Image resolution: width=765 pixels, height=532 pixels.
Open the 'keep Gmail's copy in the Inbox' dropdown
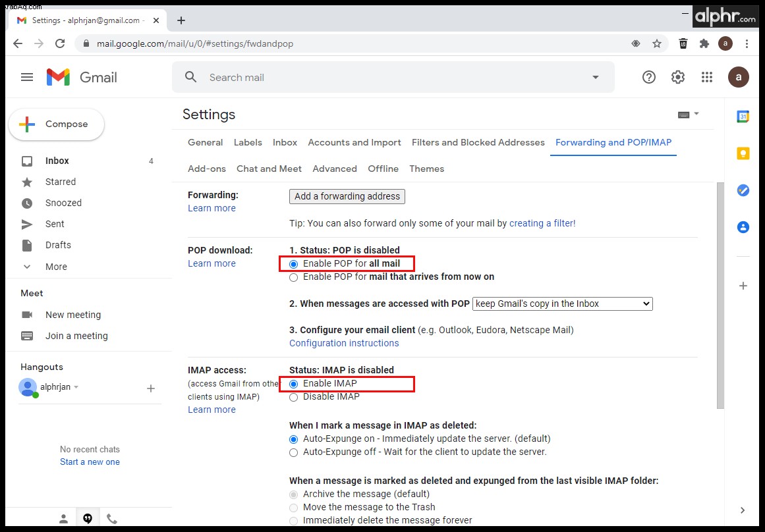click(563, 304)
